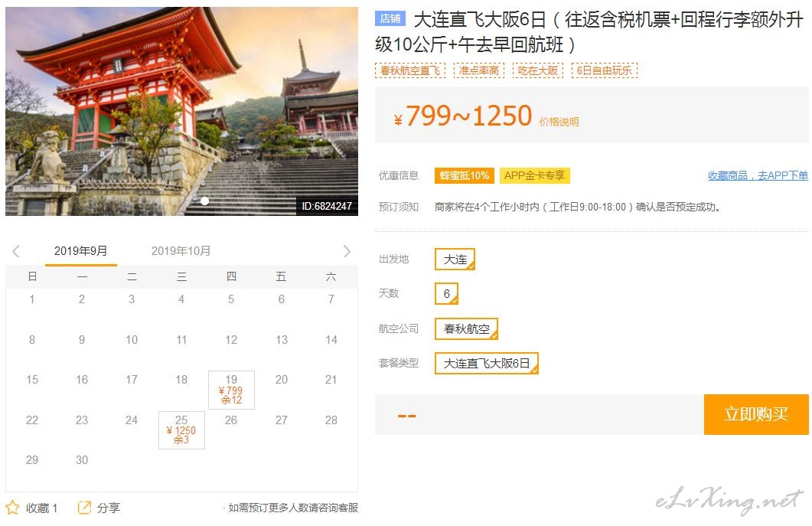Choose September 25 priced ¥1250

[181, 430]
